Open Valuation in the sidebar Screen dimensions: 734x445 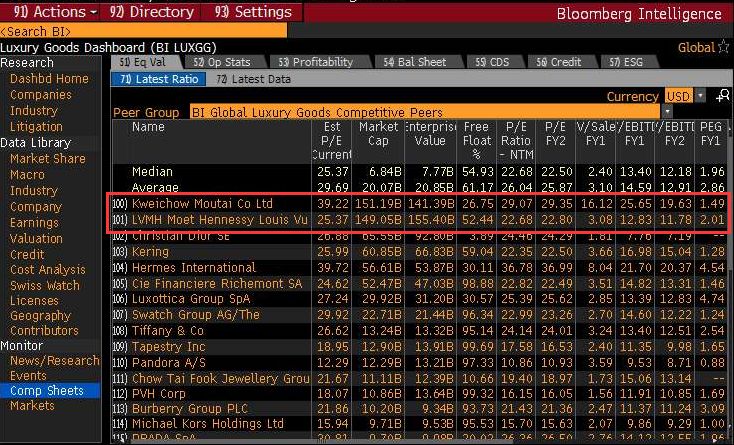pos(36,238)
